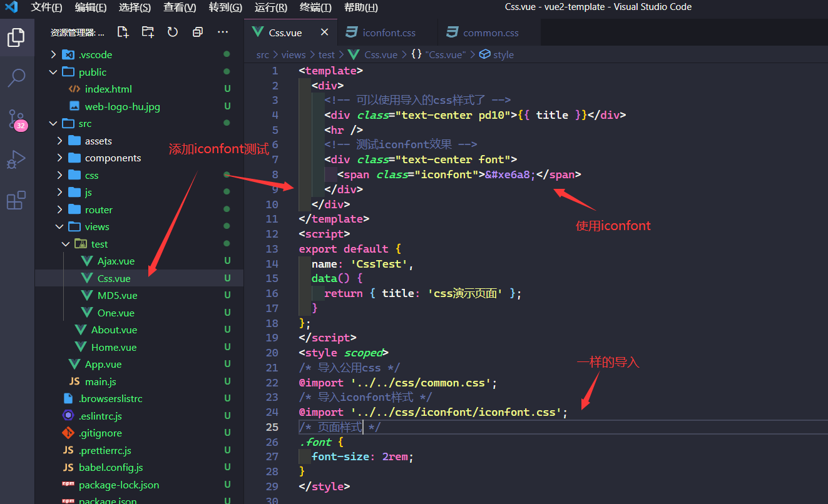Collapse all folders in explorer
This screenshot has height=504, width=828.
[198, 32]
